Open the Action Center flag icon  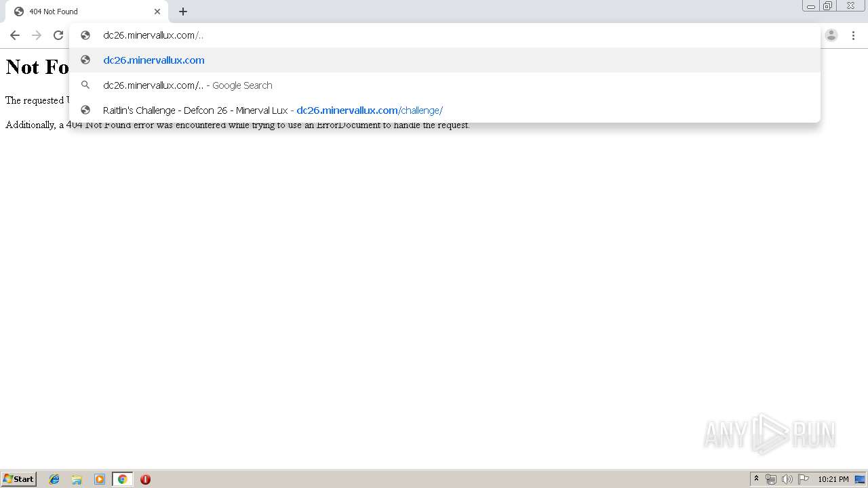pos(804,479)
